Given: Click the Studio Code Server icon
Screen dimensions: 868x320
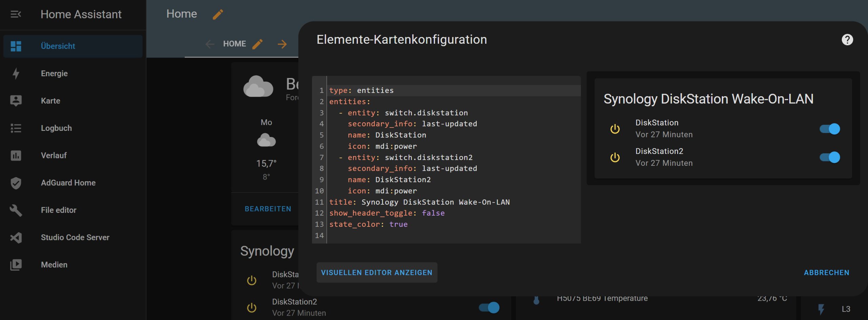Looking at the screenshot, I should point(16,238).
